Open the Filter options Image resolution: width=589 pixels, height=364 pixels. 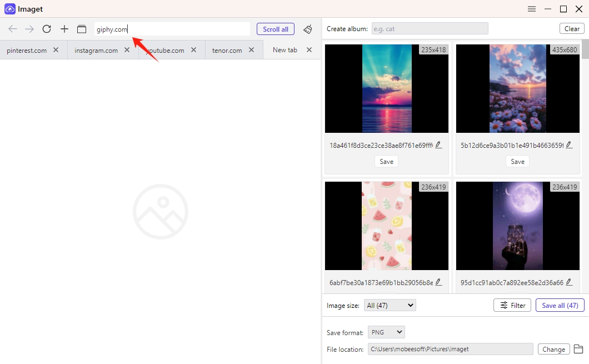[x=512, y=306]
